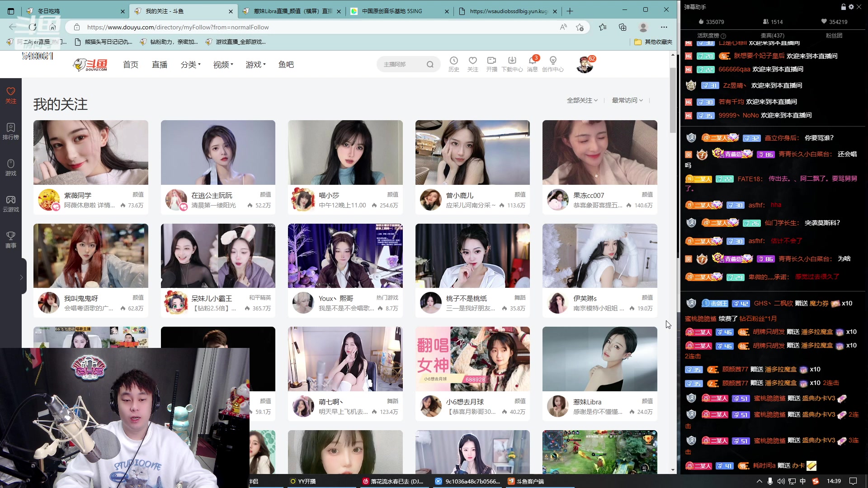Open the 其他收藏夹 bookmarks folder

point(653,42)
